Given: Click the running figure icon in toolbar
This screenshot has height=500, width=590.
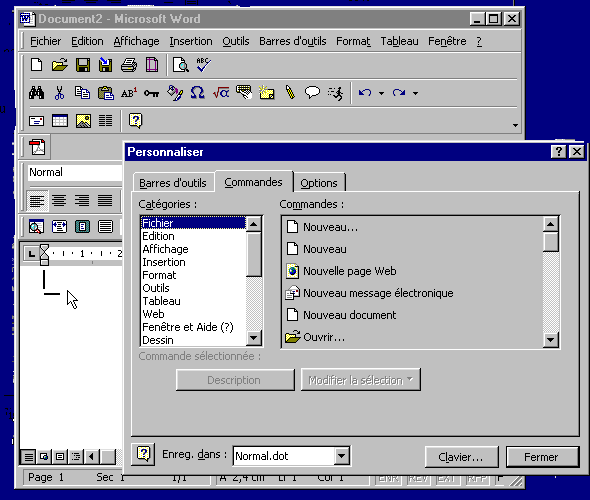Looking at the screenshot, I should click(x=336, y=93).
